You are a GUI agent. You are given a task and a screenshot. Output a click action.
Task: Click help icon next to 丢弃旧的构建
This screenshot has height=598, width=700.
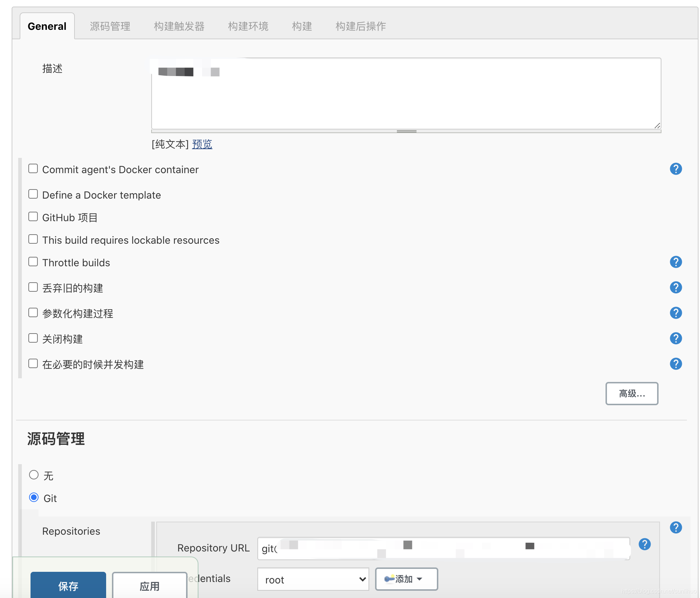pos(676,287)
